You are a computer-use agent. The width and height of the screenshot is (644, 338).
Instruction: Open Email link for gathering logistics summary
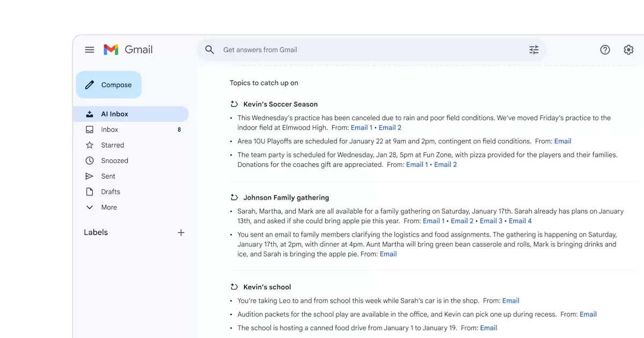click(389, 254)
